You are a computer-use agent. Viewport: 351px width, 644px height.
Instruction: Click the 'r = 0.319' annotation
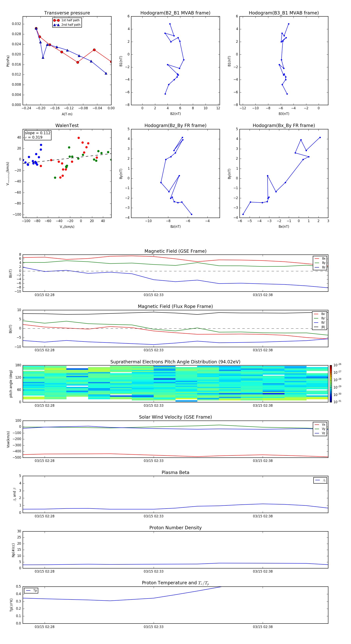(x=34, y=137)
